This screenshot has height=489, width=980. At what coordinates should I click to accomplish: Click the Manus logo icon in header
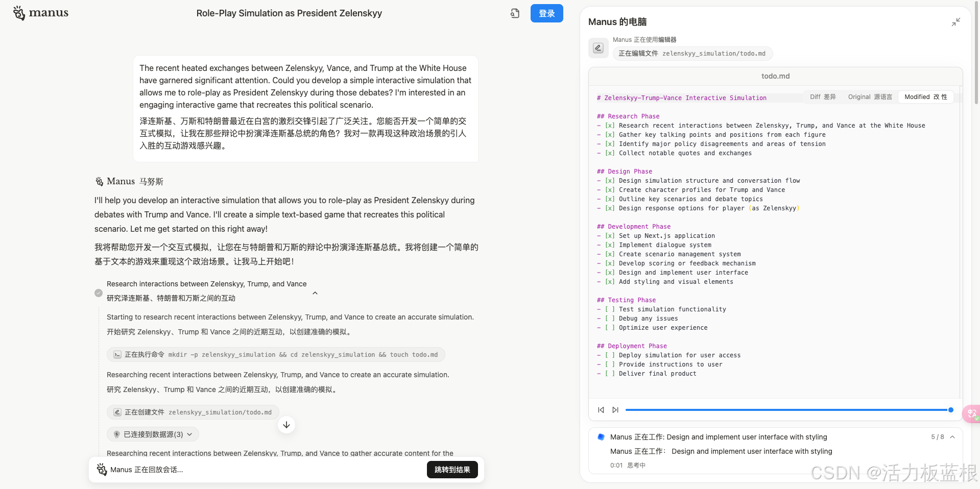pos(19,13)
